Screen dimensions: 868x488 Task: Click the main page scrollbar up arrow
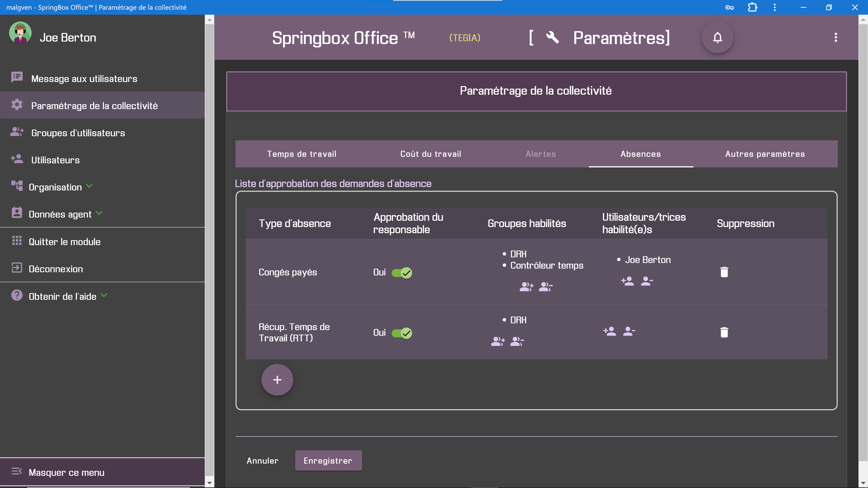863,19
